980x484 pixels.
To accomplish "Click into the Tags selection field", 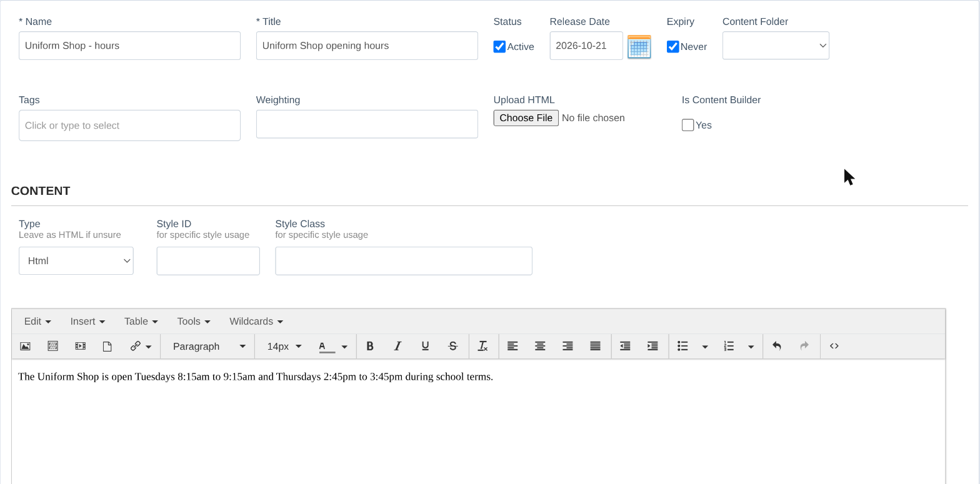I will (129, 126).
